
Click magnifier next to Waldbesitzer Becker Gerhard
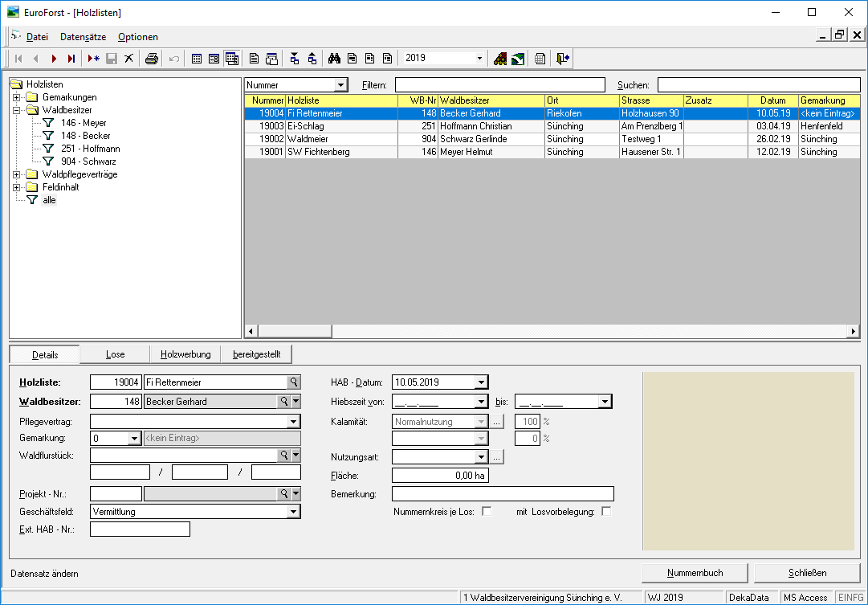coord(284,402)
